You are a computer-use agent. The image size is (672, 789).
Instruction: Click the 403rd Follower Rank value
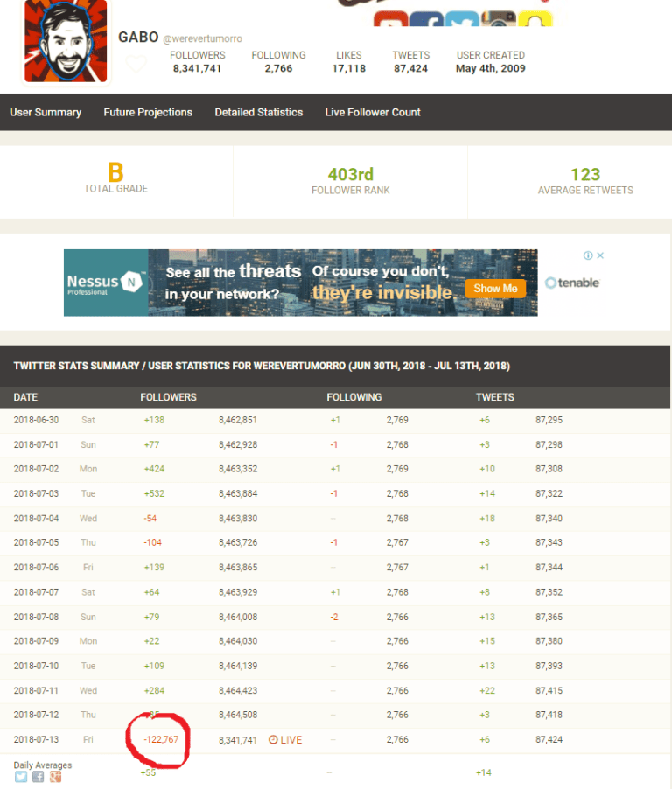pos(350,175)
